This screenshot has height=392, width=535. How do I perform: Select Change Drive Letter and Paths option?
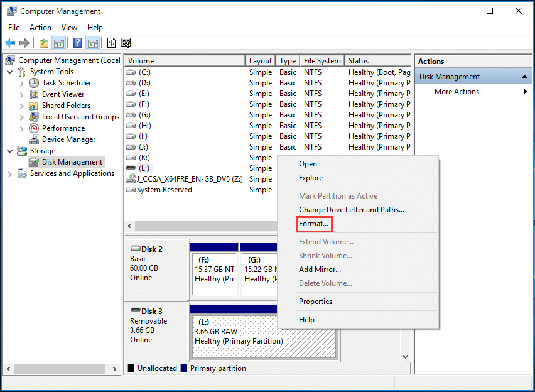(x=351, y=209)
